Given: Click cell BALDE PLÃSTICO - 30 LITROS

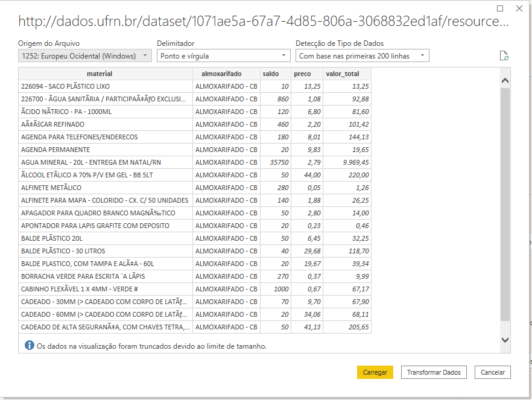Looking at the screenshot, I should click(x=106, y=251).
